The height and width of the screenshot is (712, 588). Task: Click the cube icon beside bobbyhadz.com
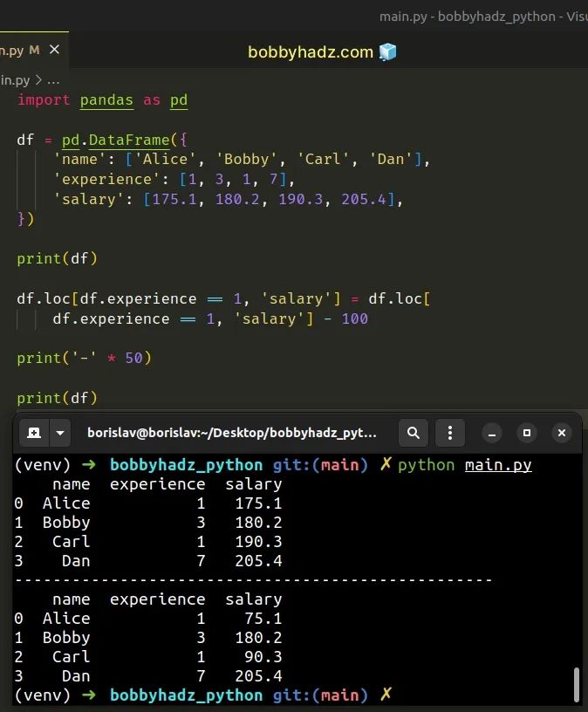pos(387,51)
